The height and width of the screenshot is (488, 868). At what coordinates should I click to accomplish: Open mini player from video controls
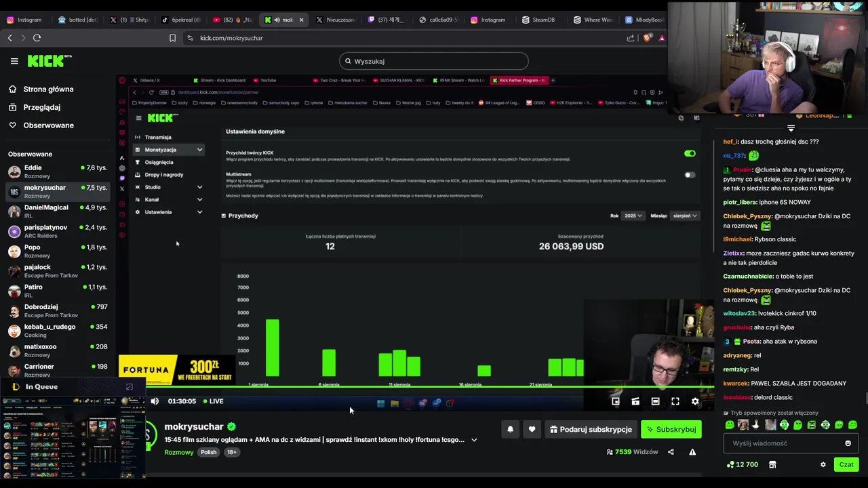[616, 401]
